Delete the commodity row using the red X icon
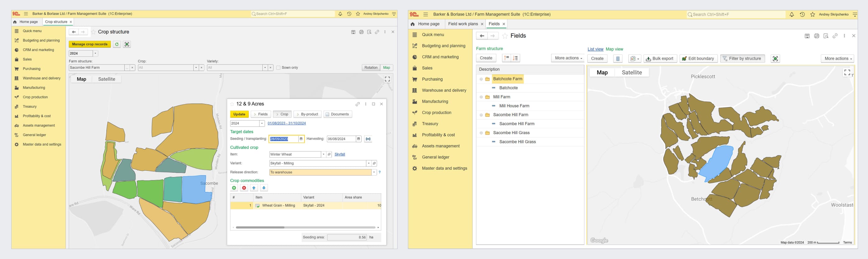868x259 pixels. click(x=244, y=188)
